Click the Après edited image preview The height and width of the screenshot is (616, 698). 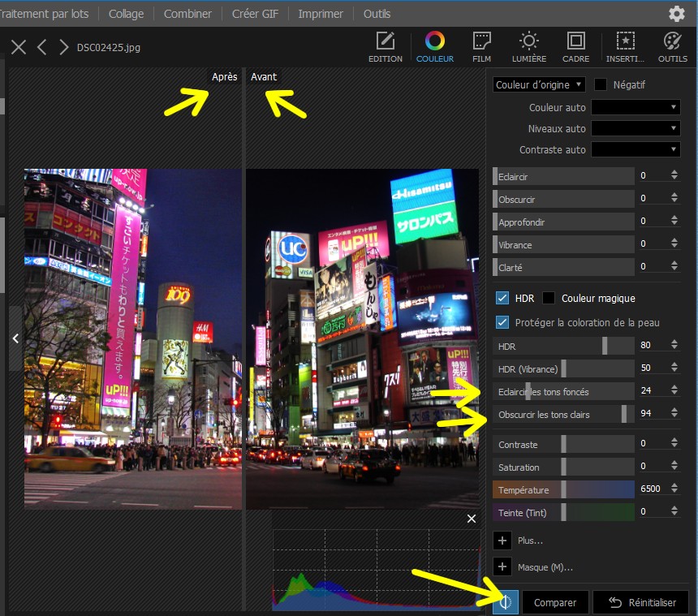[x=133, y=339]
